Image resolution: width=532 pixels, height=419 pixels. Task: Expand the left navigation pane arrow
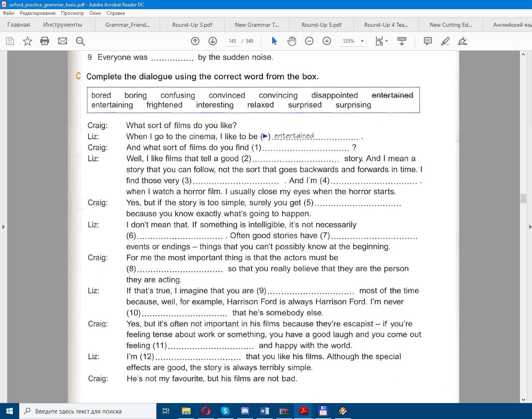coord(4,227)
